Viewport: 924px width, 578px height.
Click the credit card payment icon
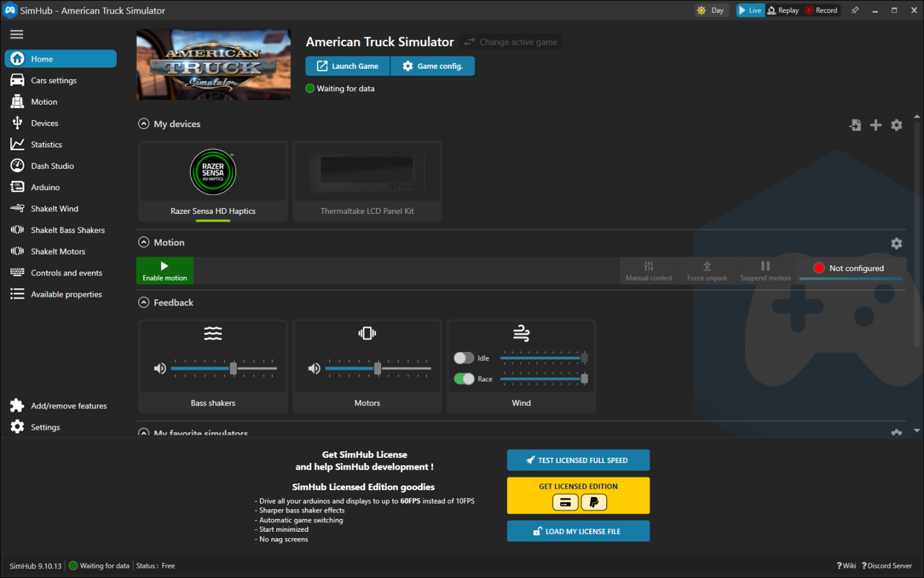565,502
